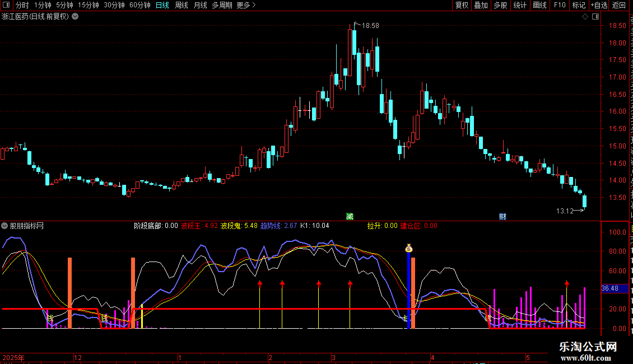Click the 浙江医药(日线.前复权) title

point(35,17)
